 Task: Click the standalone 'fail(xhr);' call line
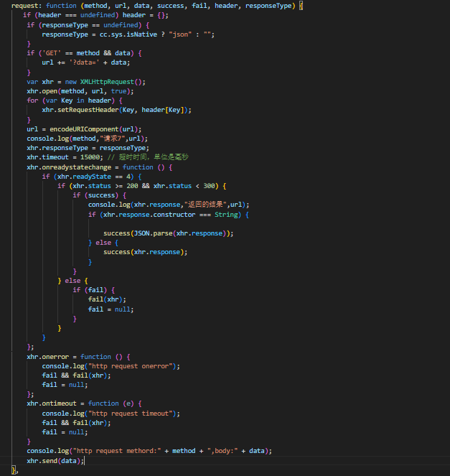pos(107,299)
